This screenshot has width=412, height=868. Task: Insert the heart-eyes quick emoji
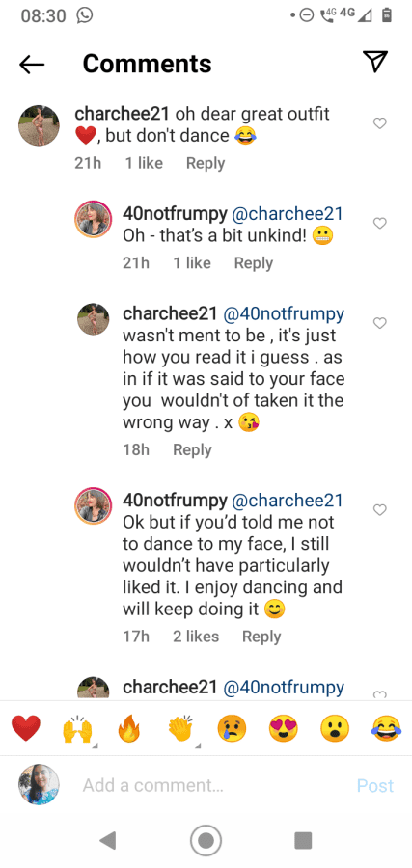tap(284, 728)
